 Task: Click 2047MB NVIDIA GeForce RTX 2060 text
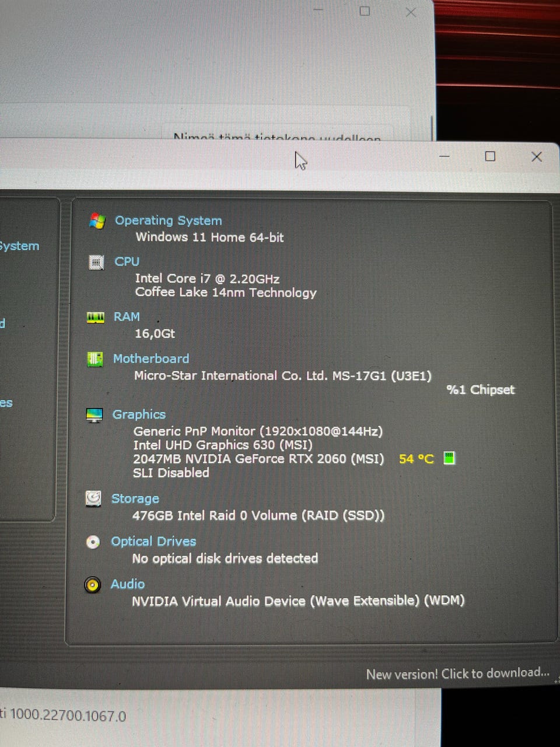tap(258, 459)
